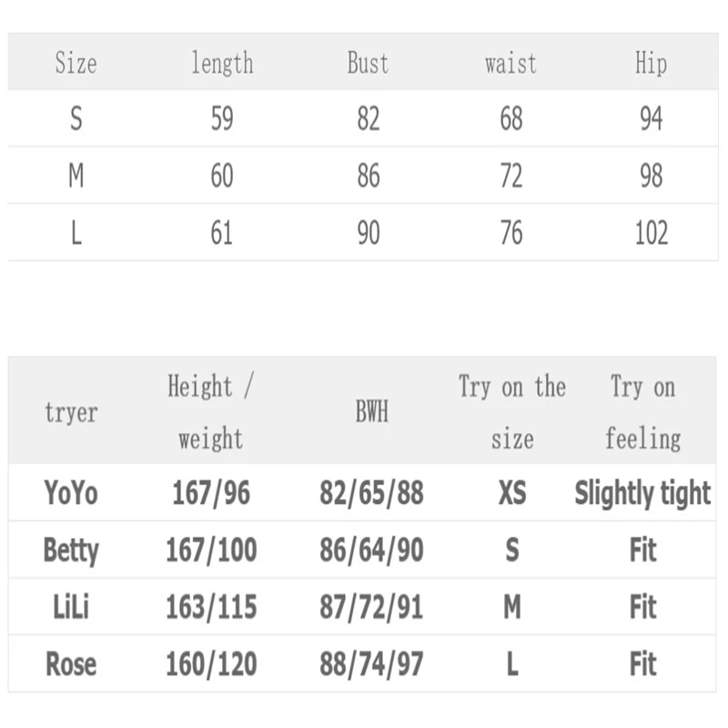Click the Size column header
The height and width of the screenshot is (728, 728).
click(76, 64)
